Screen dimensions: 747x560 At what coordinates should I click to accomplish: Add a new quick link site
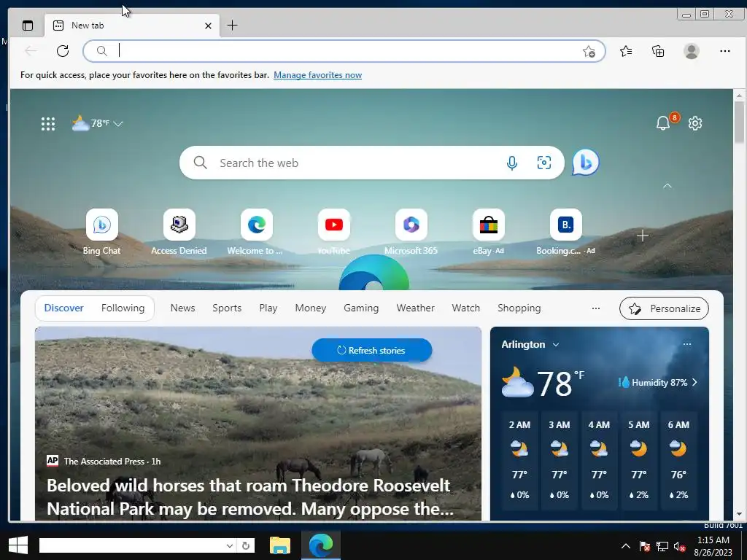tap(642, 236)
